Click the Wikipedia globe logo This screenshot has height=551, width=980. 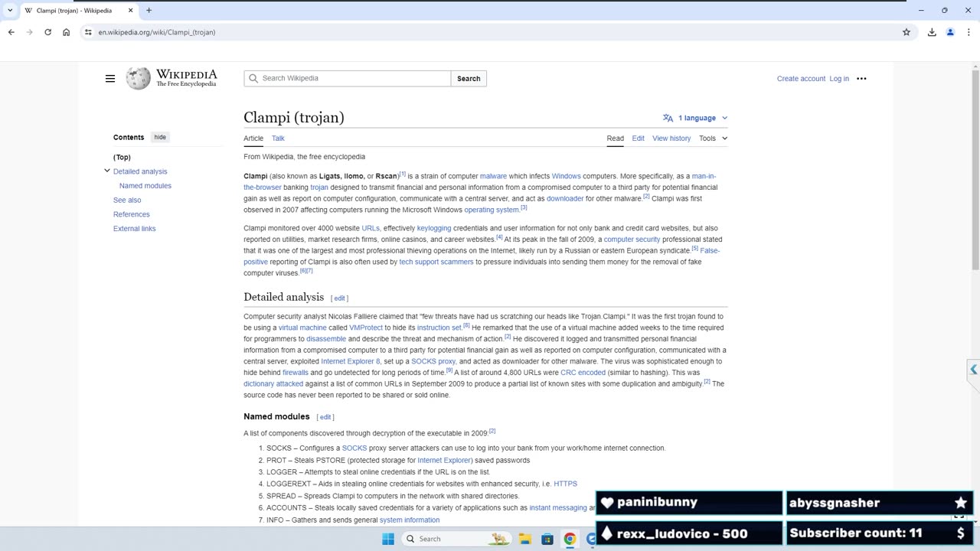pos(139,78)
